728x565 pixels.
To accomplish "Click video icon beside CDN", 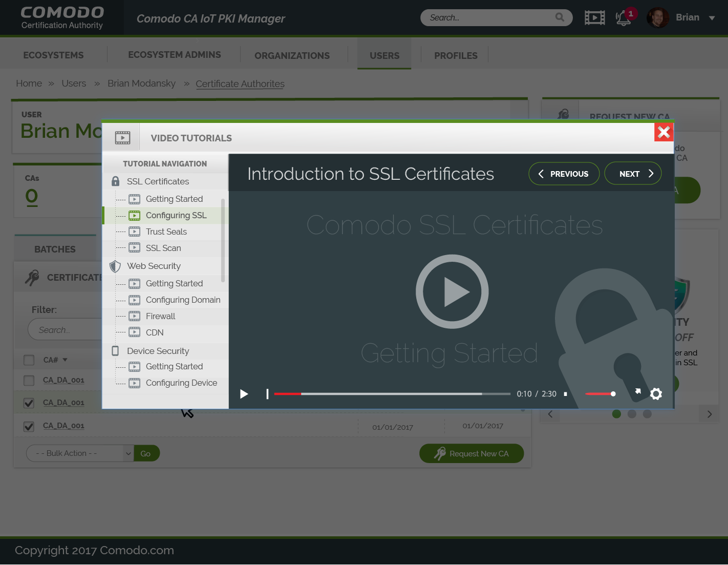I will coord(134,332).
